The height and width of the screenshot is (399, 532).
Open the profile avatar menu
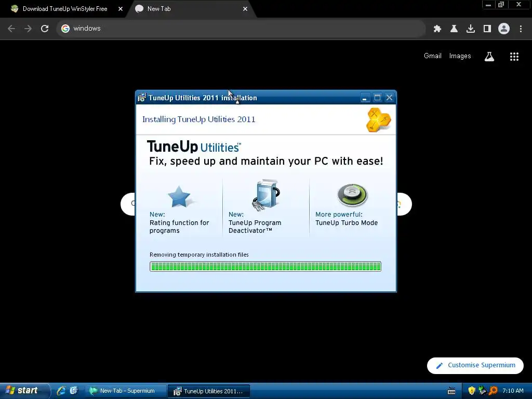(504, 29)
